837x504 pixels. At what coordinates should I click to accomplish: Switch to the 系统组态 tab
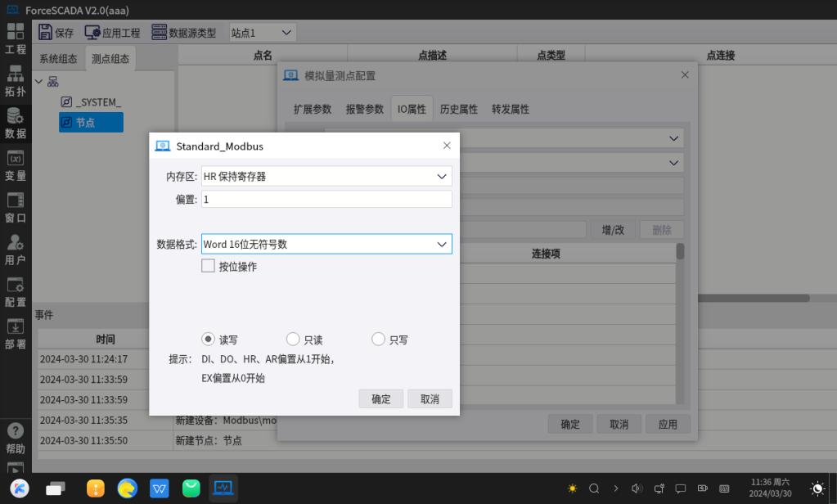[58, 59]
